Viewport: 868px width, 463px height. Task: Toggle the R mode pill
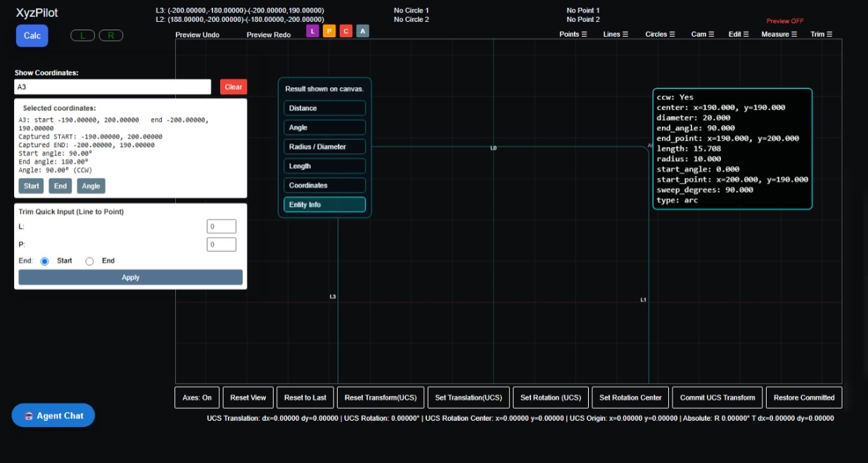click(x=110, y=35)
